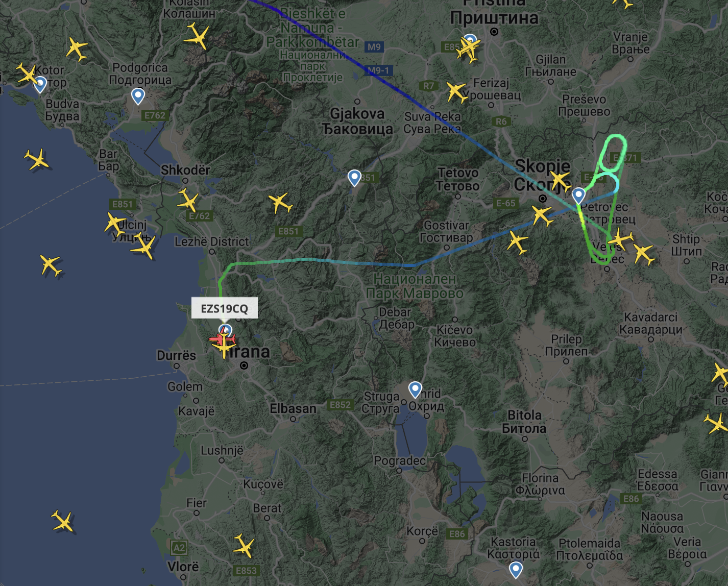Click the yellow plane over Skopje city

[x=560, y=181]
